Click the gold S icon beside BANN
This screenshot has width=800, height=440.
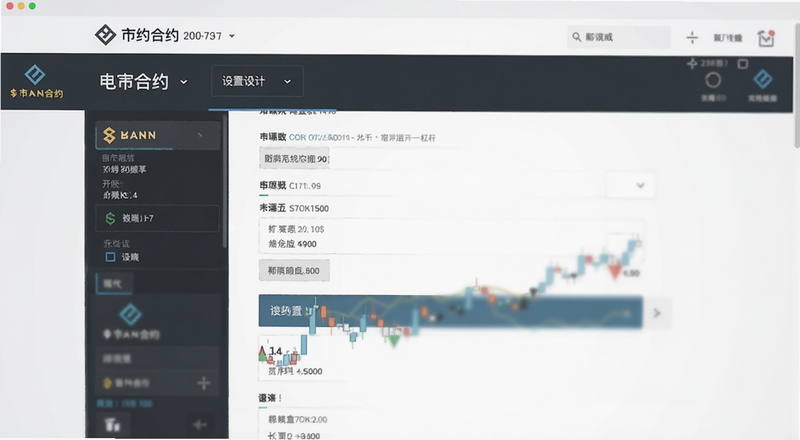(109, 135)
